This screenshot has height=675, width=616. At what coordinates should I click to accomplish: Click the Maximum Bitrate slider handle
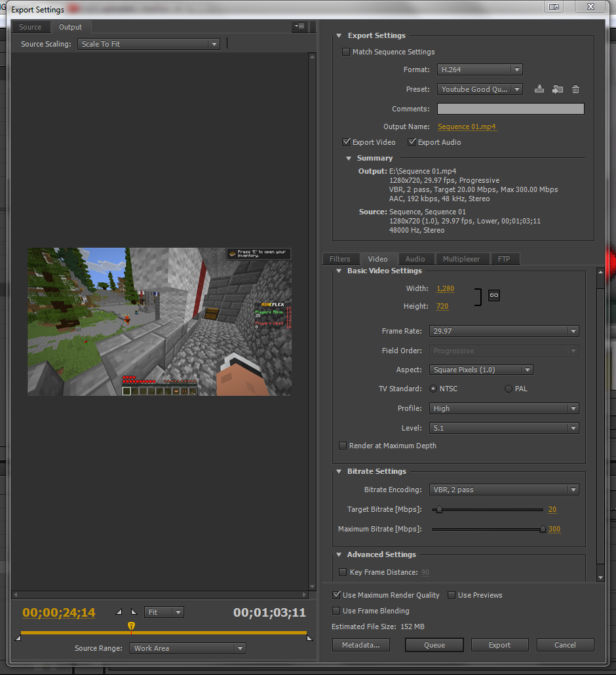[x=543, y=529]
